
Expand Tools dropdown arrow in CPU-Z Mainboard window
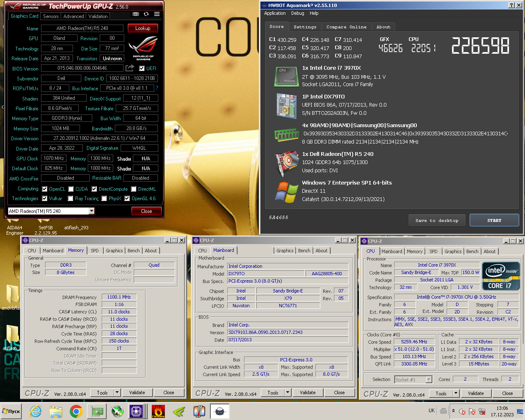tap(288, 393)
